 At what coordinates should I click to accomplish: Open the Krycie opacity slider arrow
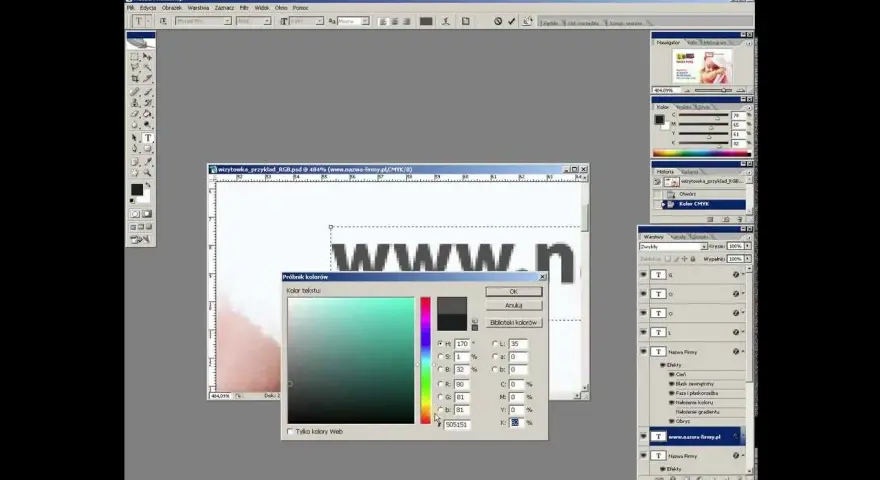pos(748,246)
